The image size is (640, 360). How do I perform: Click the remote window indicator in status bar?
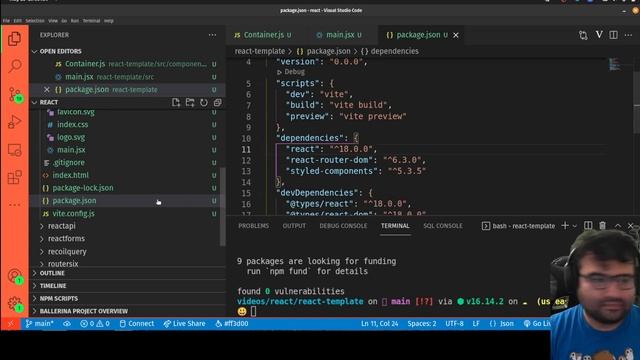pos(11,324)
